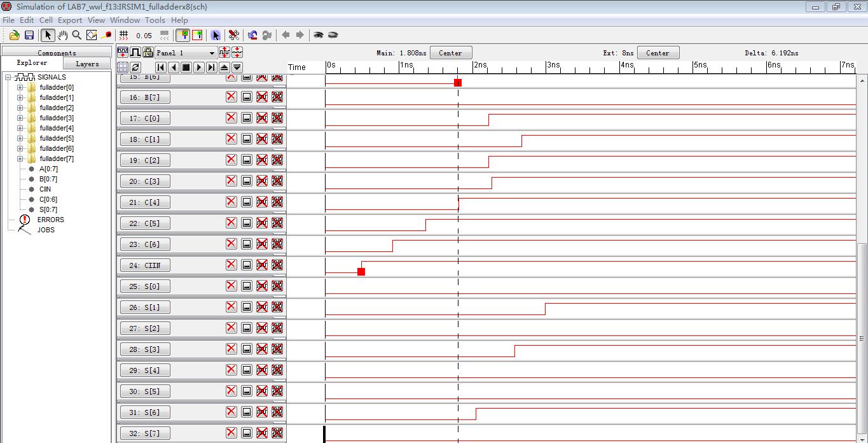Click the refresh icon in the waveform toolbar

(x=135, y=67)
